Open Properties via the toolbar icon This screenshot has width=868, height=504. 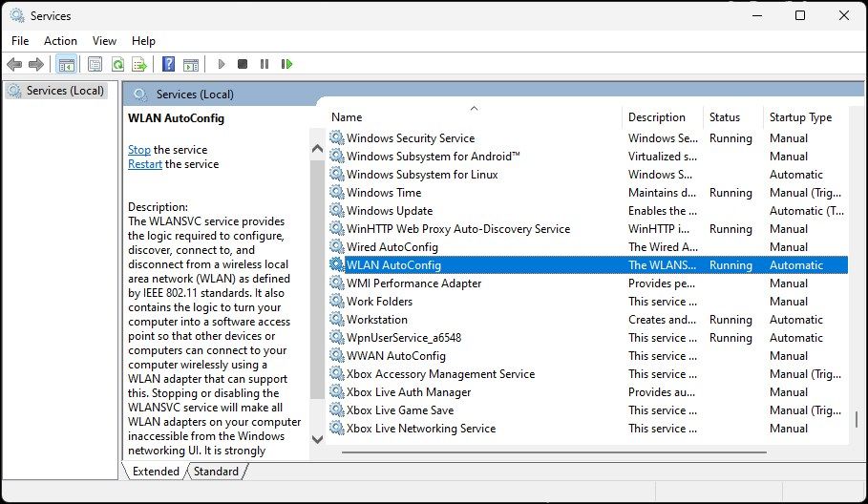[x=95, y=64]
